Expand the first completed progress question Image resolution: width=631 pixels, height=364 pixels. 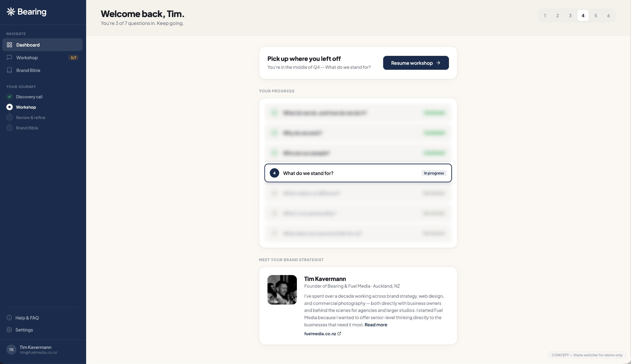[358, 113]
